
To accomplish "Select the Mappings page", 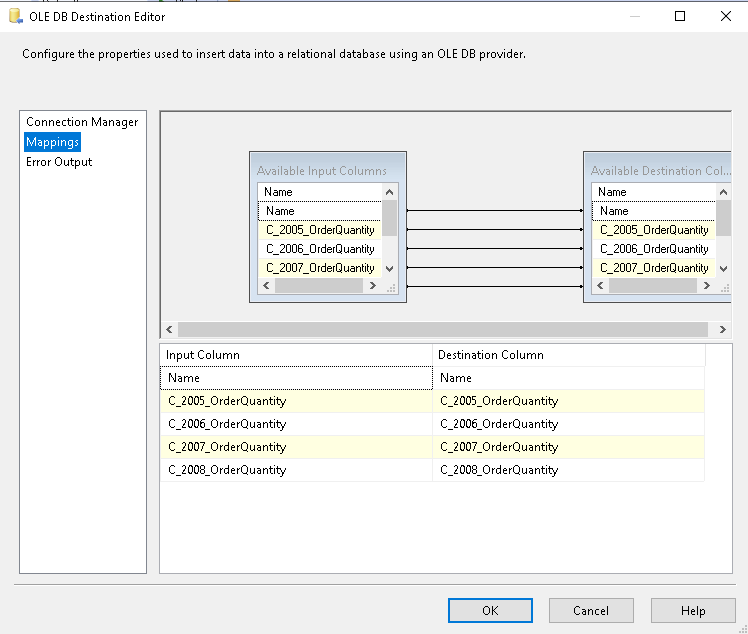I will [x=53, y=142].
